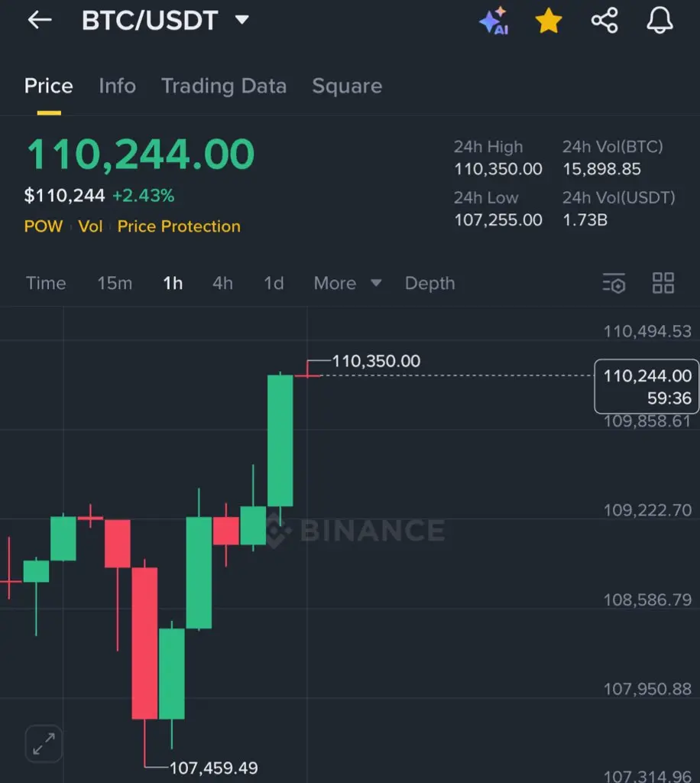Tap the Price Protection tag
Screen dimensions: 700x783
point(179,227)
